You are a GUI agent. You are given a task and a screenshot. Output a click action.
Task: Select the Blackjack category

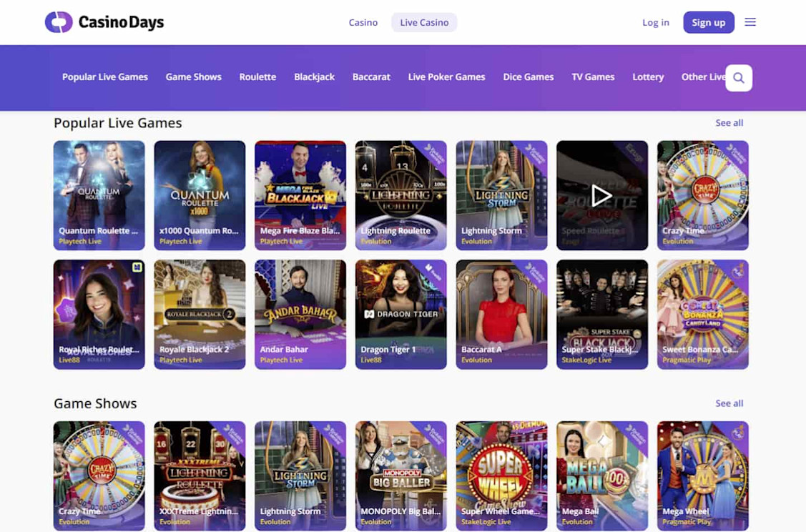click(314, 77)
